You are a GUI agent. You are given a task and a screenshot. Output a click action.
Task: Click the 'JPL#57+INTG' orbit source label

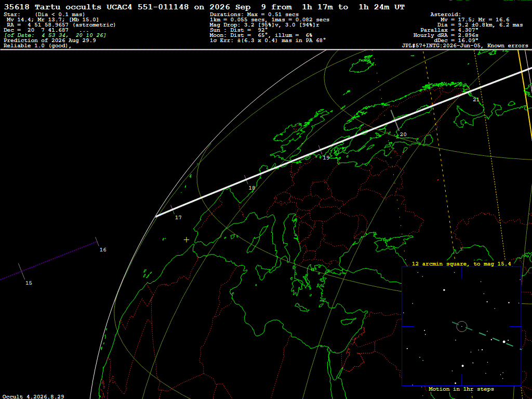pyautogui.click(x=421, y=46)
